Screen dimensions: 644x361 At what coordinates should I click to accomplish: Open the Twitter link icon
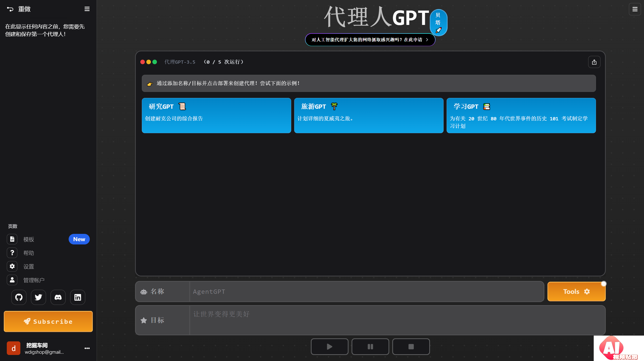click(38, 297)
